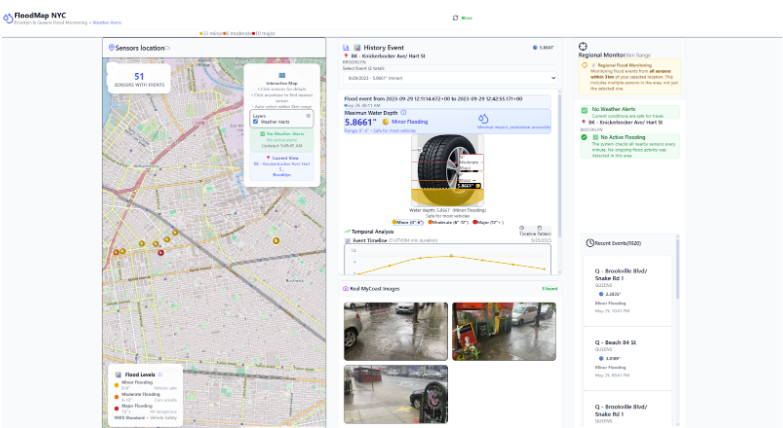Click the BK - Knickerbocker Ave/ Hart St heading
Screen dimensions: 783x428
coord(388,56)
